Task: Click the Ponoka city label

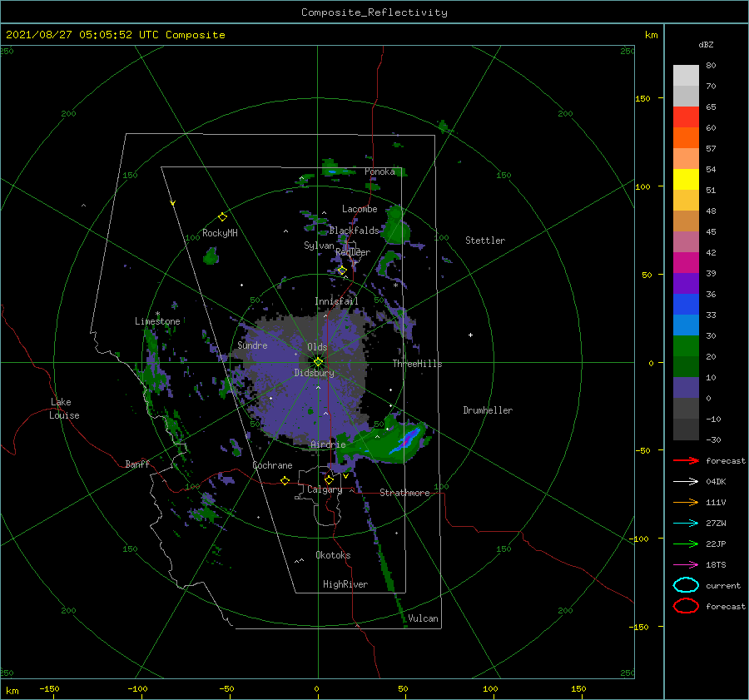Action: point(379,171)
